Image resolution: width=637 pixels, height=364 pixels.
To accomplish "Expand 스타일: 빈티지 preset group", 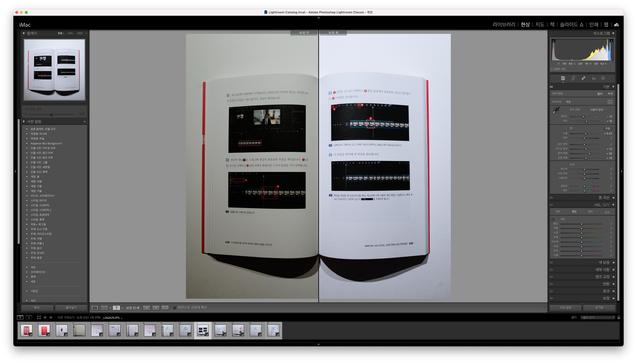I will tap(27, 200).
